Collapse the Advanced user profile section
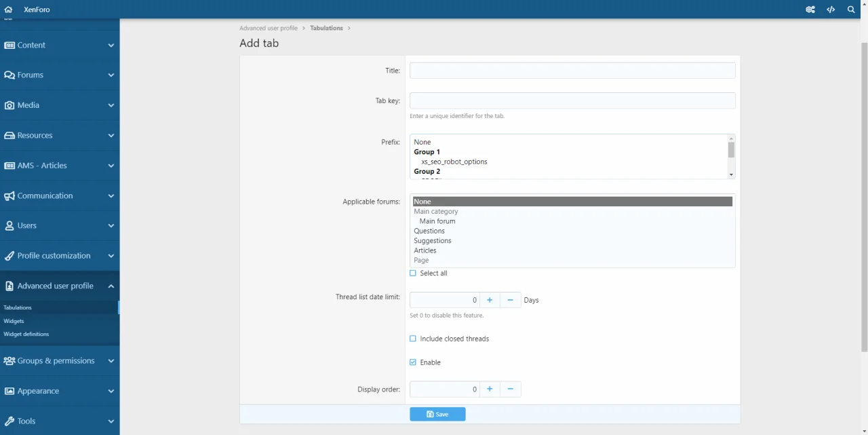Screen dimensions: 868x435 111,286
